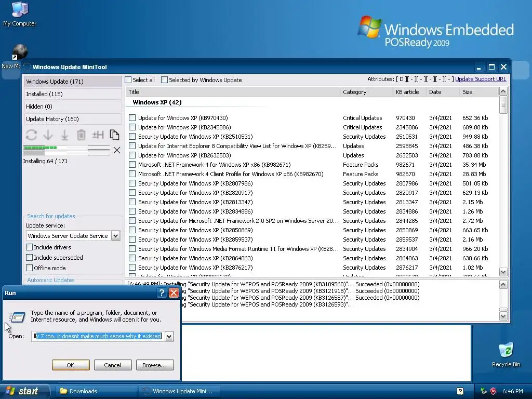Select the Windows Update (171) tab

pos(73,82)
